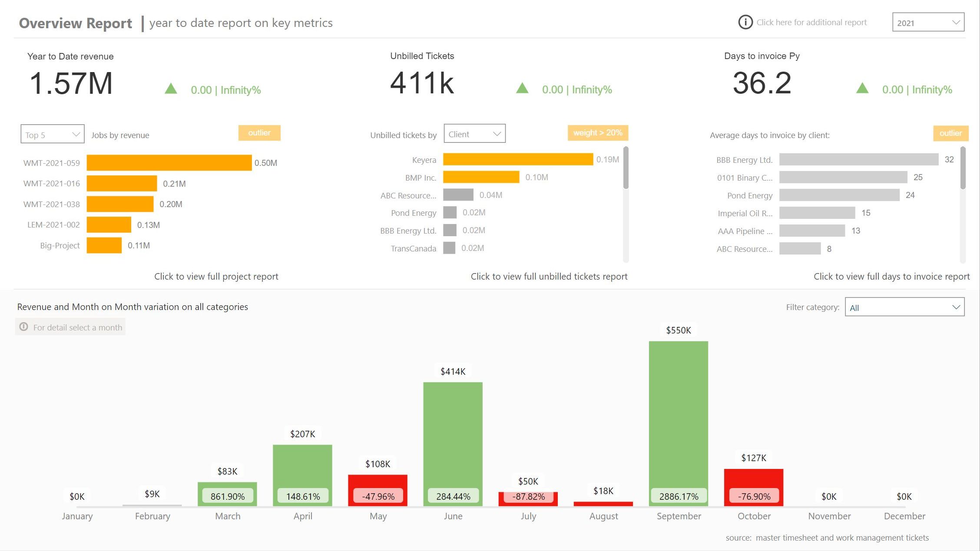Expand the Top 5 jobs dropdown

pos(53,134)
